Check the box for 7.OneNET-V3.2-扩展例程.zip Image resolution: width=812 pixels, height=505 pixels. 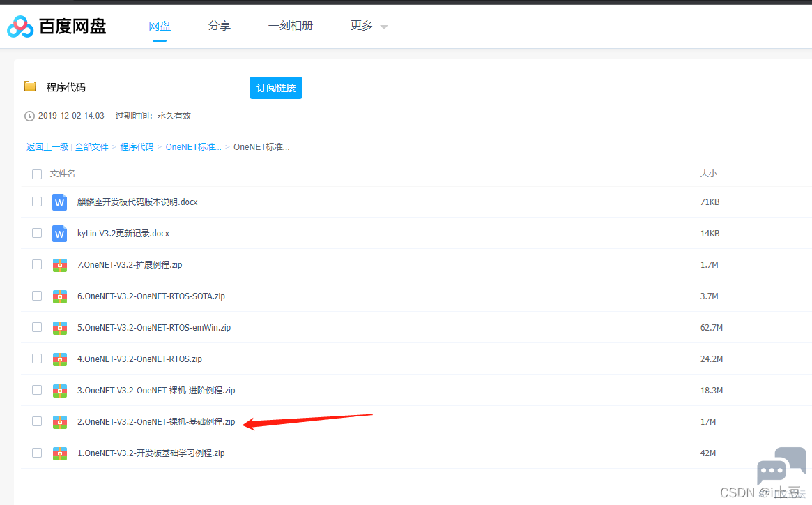37,264
